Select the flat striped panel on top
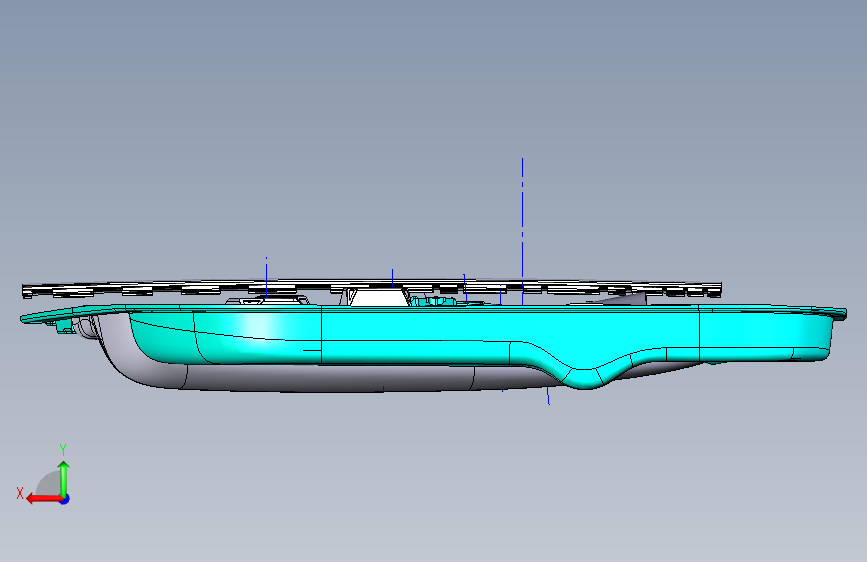867x562 pixels. [372, 289]
